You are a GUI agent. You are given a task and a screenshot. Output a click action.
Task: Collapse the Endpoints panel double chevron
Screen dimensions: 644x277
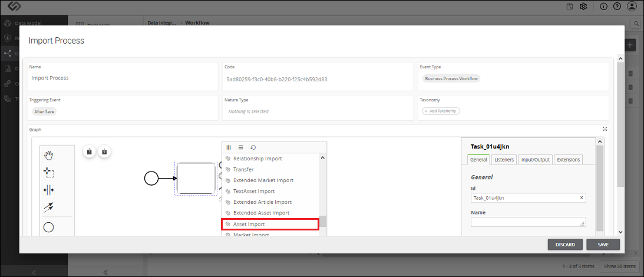pos(105,272)
